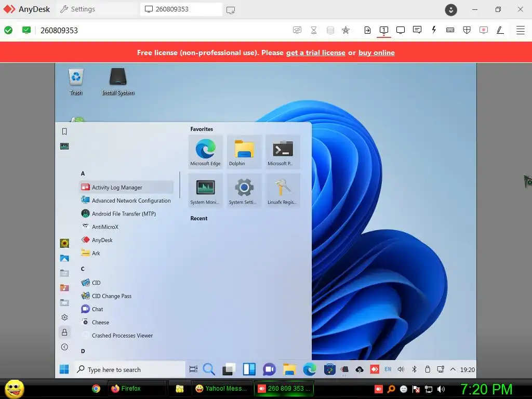Open System Monitor favorite tile
532x399 pixels.
coord(205,190)
